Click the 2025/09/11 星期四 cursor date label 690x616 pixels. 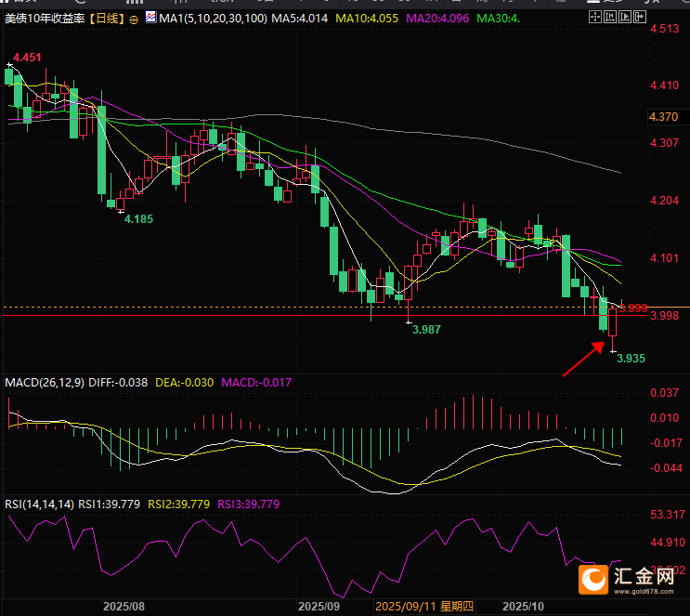[424, 607]
